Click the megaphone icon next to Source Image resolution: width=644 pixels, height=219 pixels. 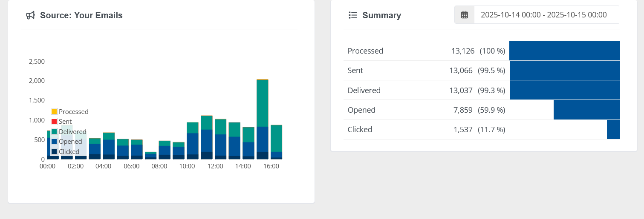click(30, 16)
